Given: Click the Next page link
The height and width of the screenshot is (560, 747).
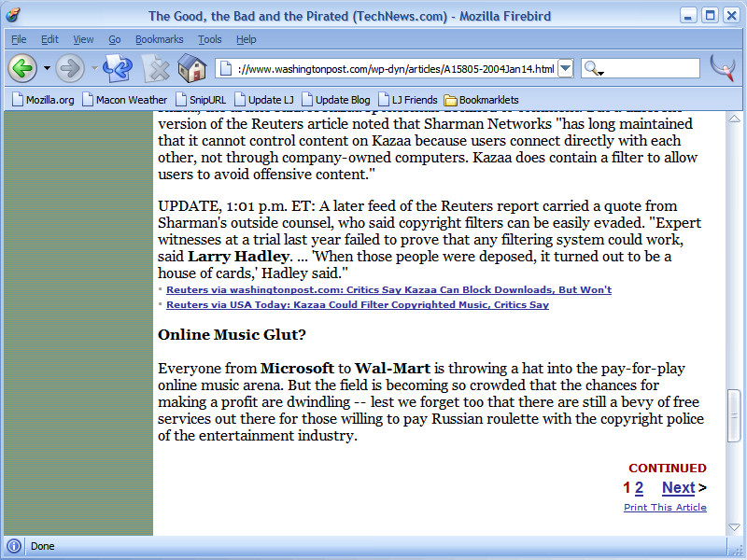Looking at the screenshot, I should 679,487.
